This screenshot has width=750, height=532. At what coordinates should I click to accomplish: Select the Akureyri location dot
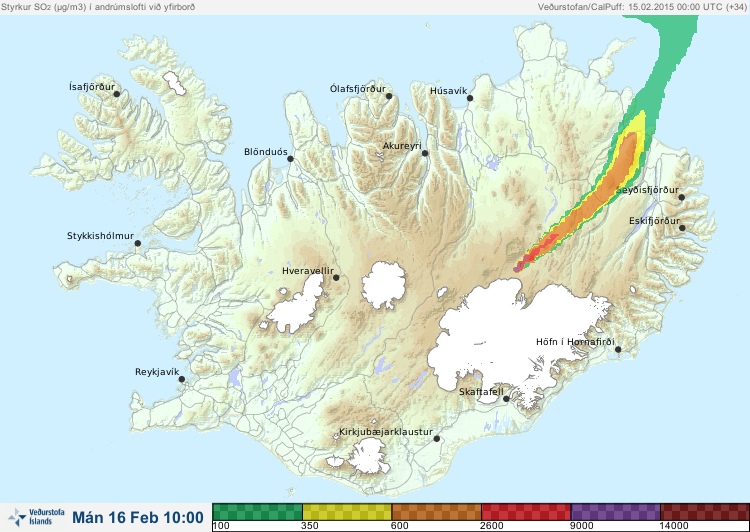coord(425,153)
